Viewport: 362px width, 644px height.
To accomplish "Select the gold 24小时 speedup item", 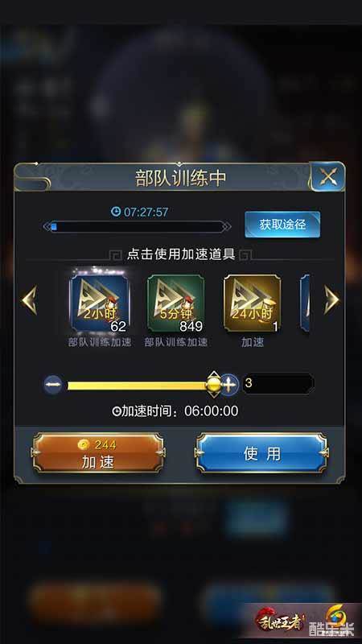I will coord(252,303).
